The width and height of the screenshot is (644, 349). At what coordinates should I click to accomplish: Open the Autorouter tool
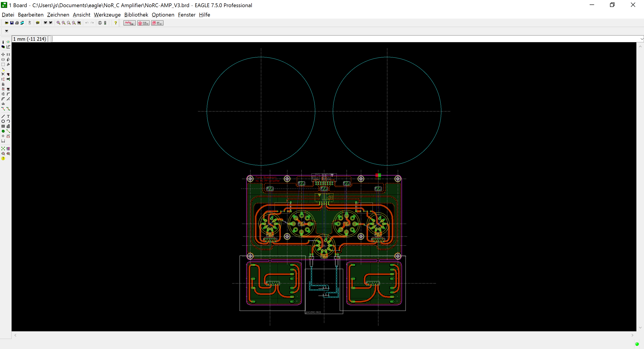pyautogui.click(x=8, y=149)
